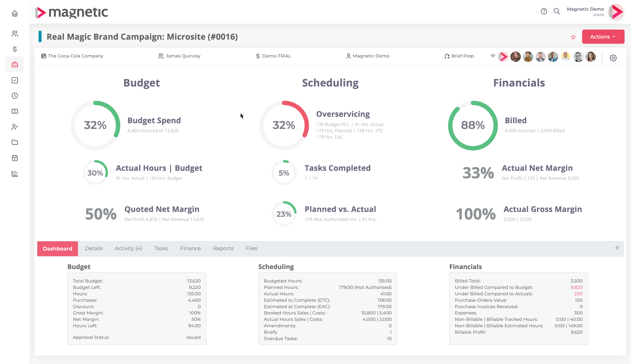Screen dimensions: 631x364
Task: Toggle the favorite star for this job
Action: click(573, 37)
